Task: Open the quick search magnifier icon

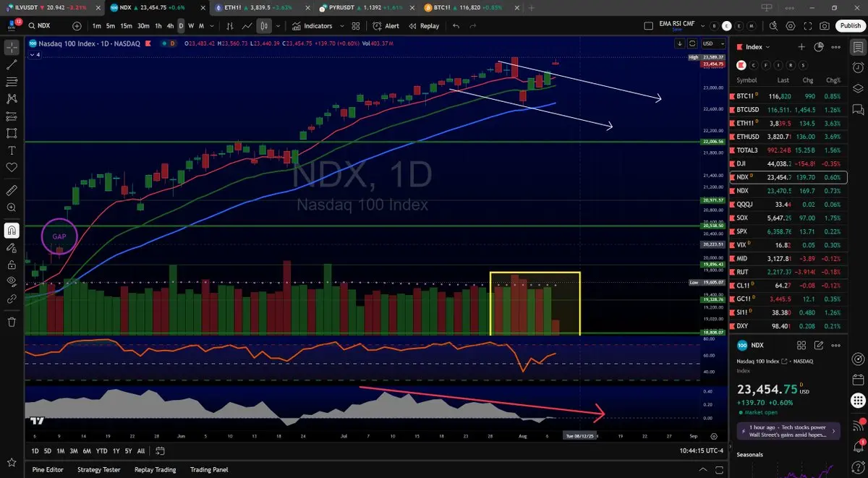Action: (x=772, y=26)
